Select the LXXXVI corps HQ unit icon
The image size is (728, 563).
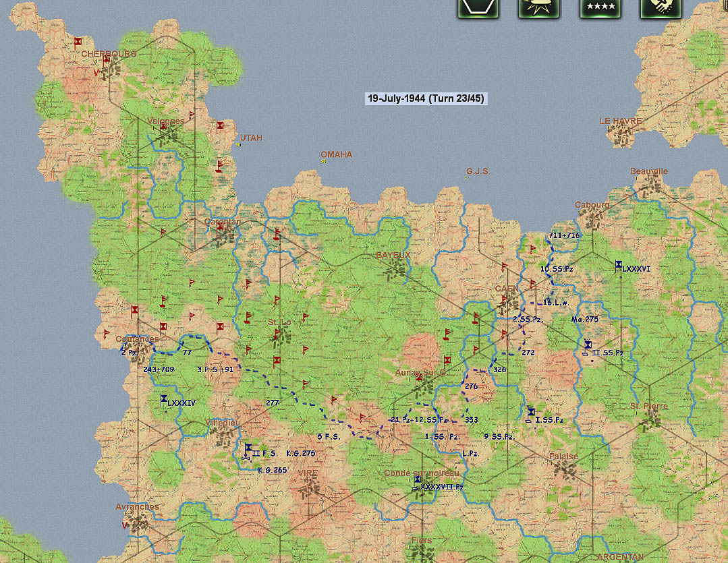(619, 266)
